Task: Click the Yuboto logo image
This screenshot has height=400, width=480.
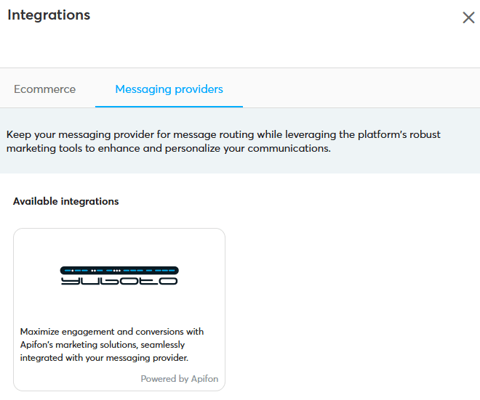Action: point(119,276)
